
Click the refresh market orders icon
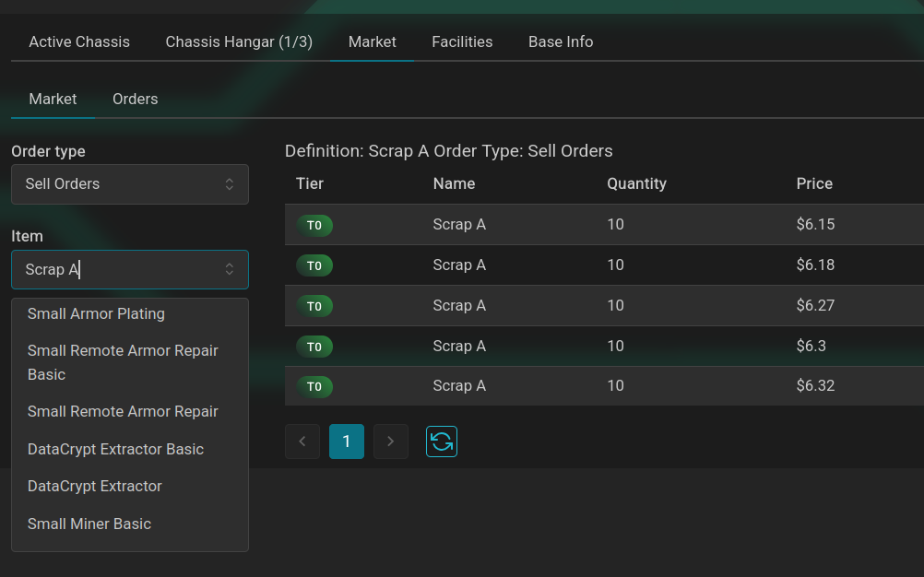(x=442, y=442)
